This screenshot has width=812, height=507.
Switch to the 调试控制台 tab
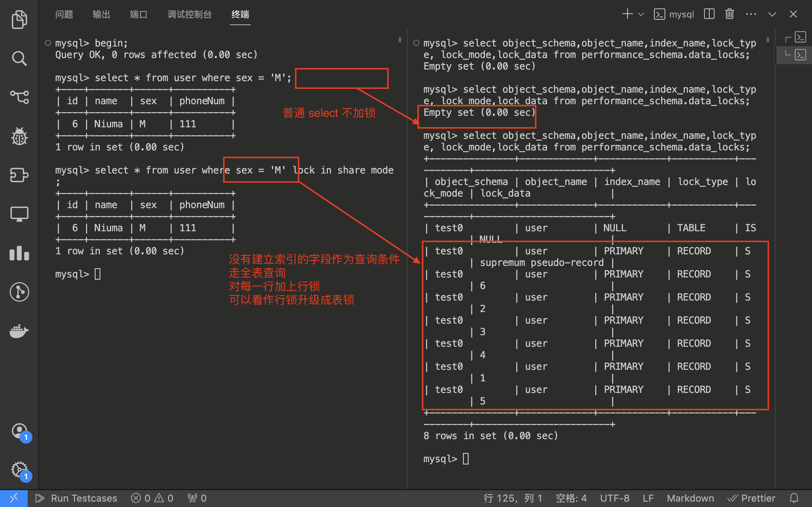pyautogui.click(x=189, y=14)
